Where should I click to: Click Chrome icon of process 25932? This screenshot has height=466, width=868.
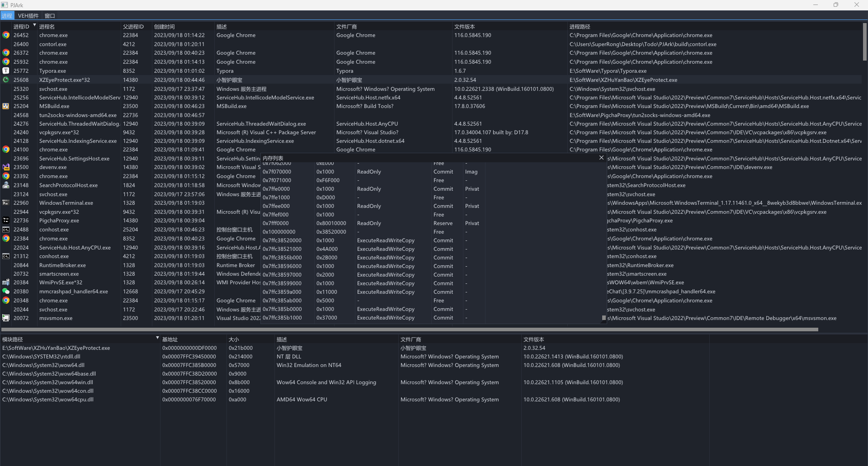pyautogui.click(x=6, y=61)
